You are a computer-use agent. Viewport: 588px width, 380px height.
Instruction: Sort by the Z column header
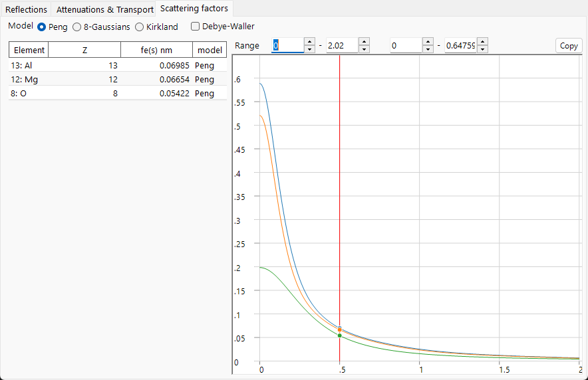click(84, 50)
